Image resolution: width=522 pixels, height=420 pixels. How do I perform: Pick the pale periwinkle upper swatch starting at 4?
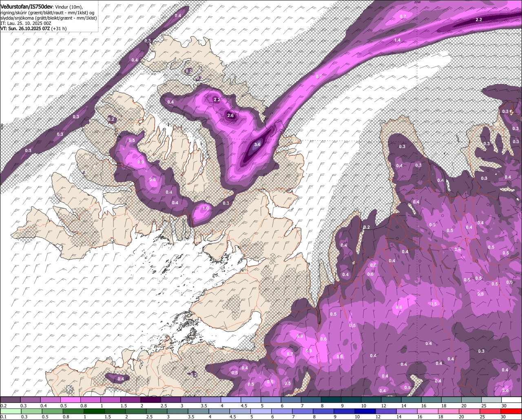231,400
